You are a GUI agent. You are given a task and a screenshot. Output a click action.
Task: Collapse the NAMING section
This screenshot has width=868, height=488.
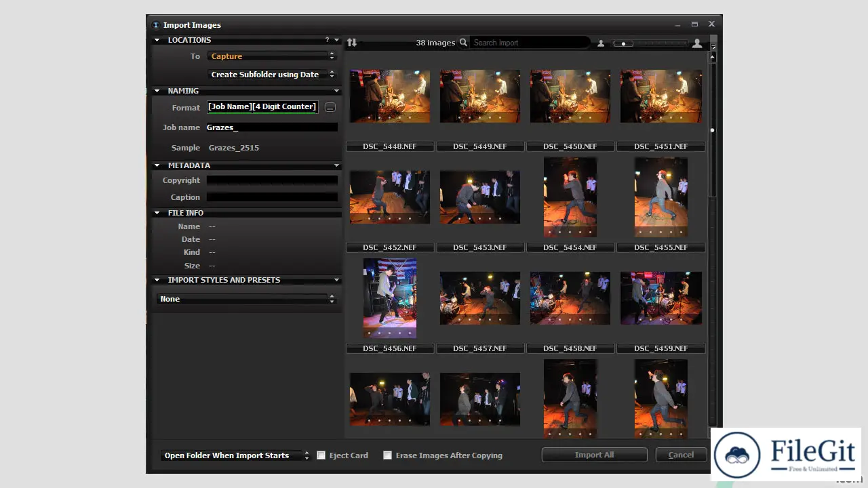pyautogui.click(x=157, y=91)
